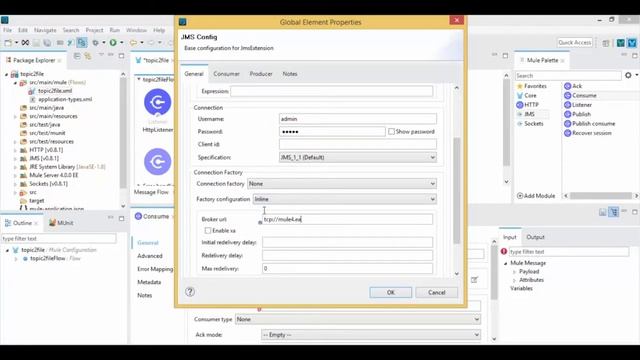Enable the Show password checkbox
The height and width of the screenshot is (360, 640).
point(391,131)
